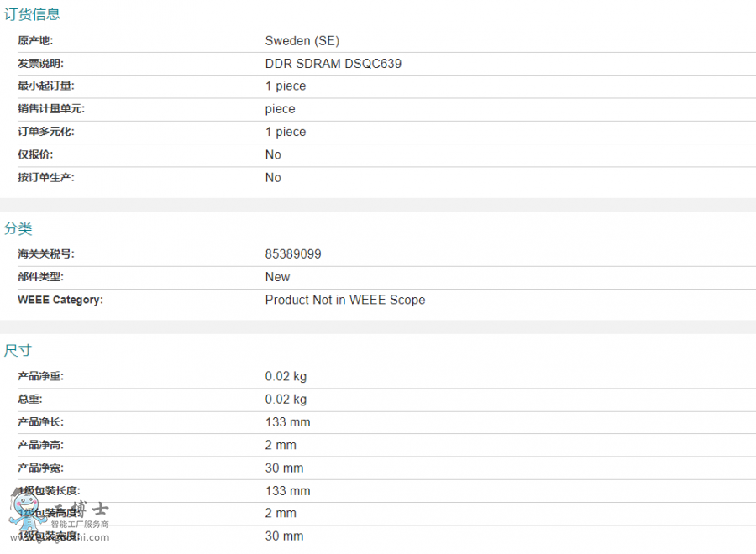Click the 分类 section heading

[18, 228]
